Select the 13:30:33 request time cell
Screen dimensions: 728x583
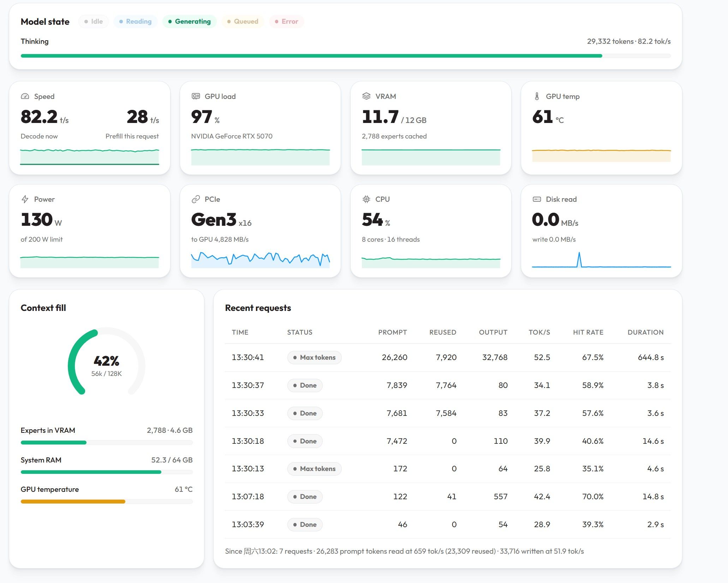pyautogui.click(x=248, y=413)
